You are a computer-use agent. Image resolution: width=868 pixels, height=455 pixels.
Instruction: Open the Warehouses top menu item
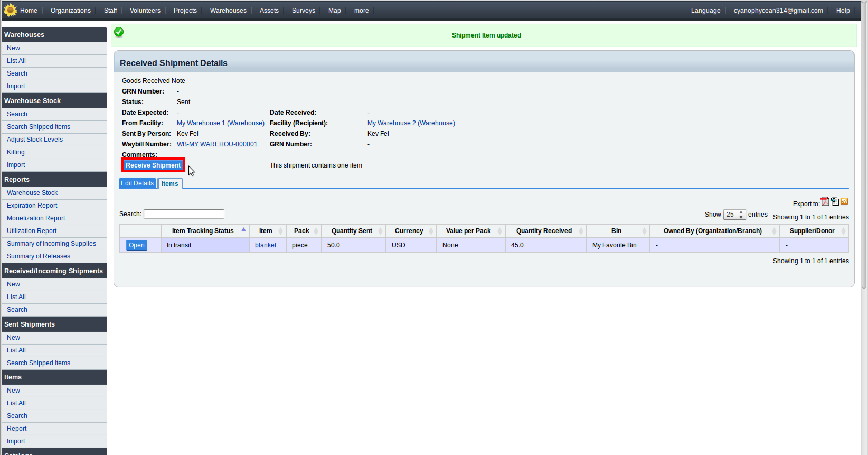tap(228, 11)
